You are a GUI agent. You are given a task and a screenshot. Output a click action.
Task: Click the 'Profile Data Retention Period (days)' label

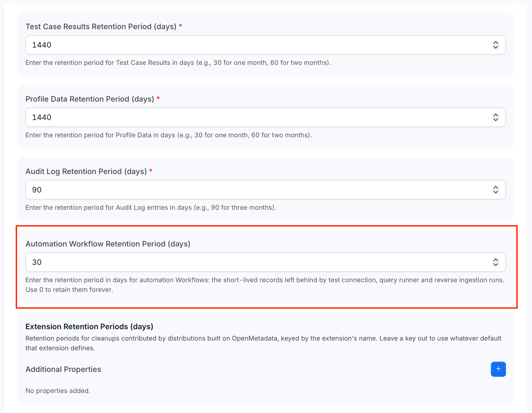tap(90, 99)
